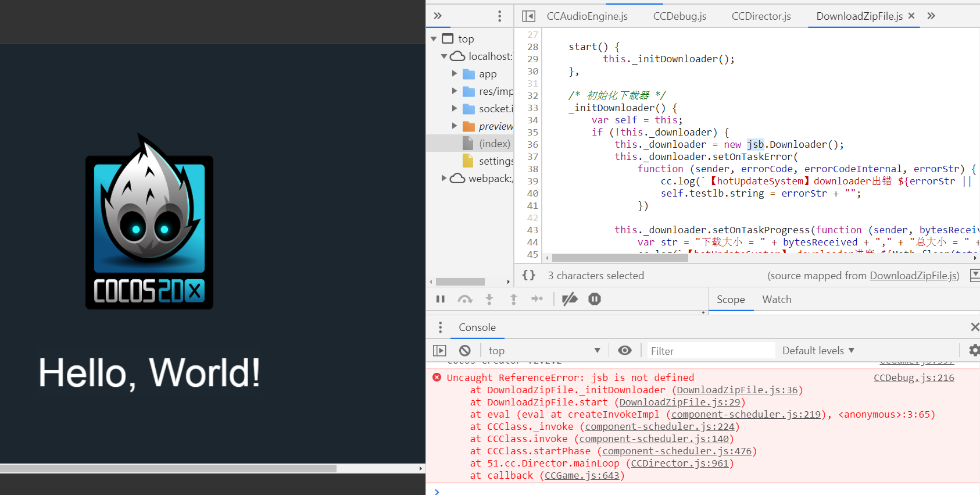Click the console Filter input field
980x495 pixels.
click(710, 351)
